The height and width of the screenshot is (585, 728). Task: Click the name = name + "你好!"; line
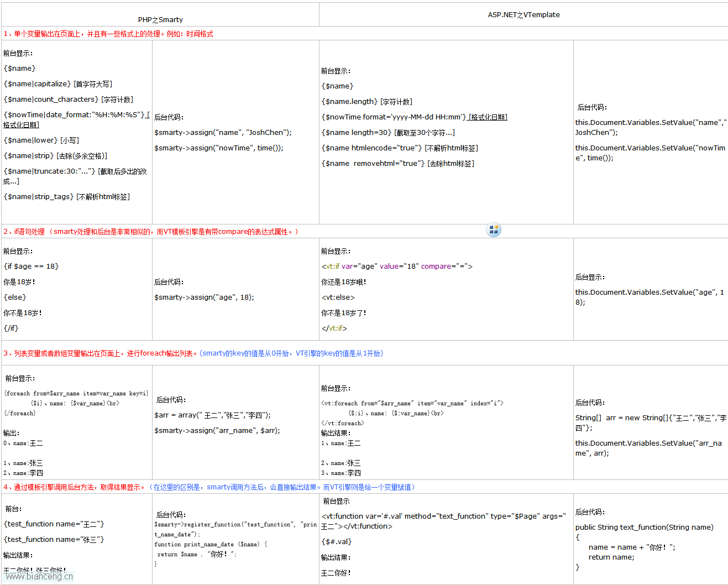632,547
